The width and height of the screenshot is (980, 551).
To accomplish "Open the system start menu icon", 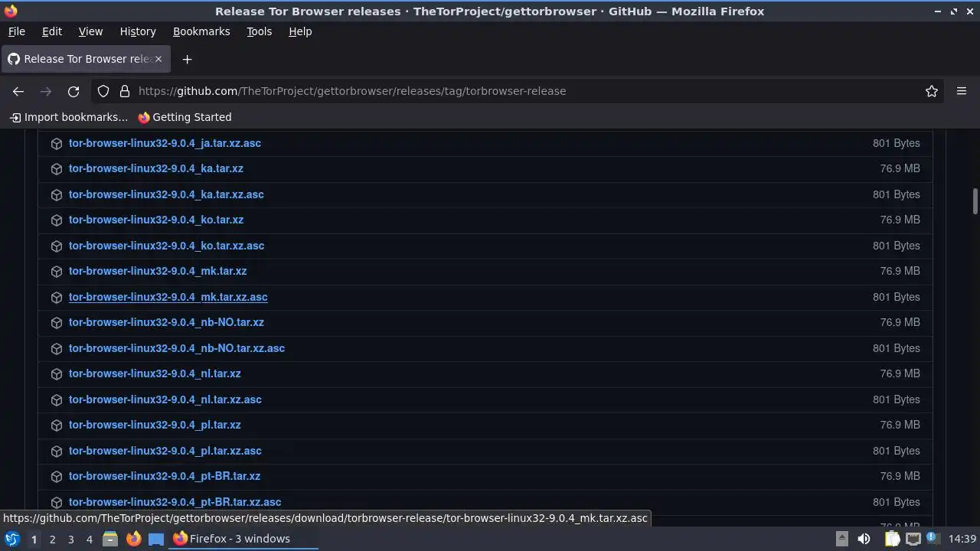I will tap(11, 539).
